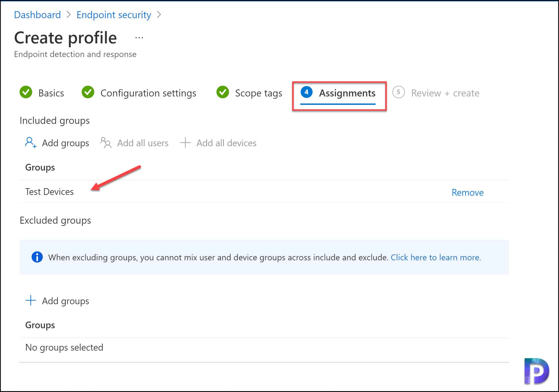Click the Included groups heading
The width and height of the screenshot is (559, 392).
pos(55,121)
